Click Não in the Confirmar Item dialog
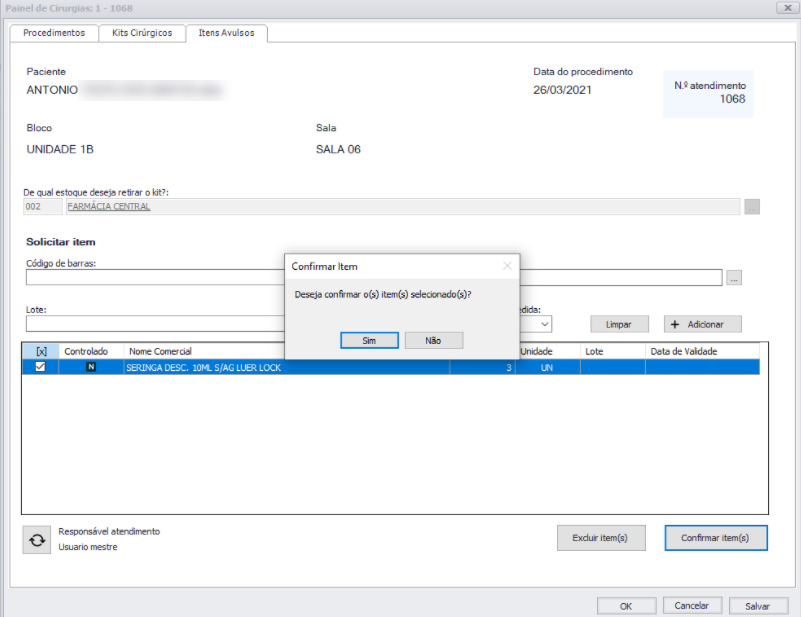 point(434,340)
